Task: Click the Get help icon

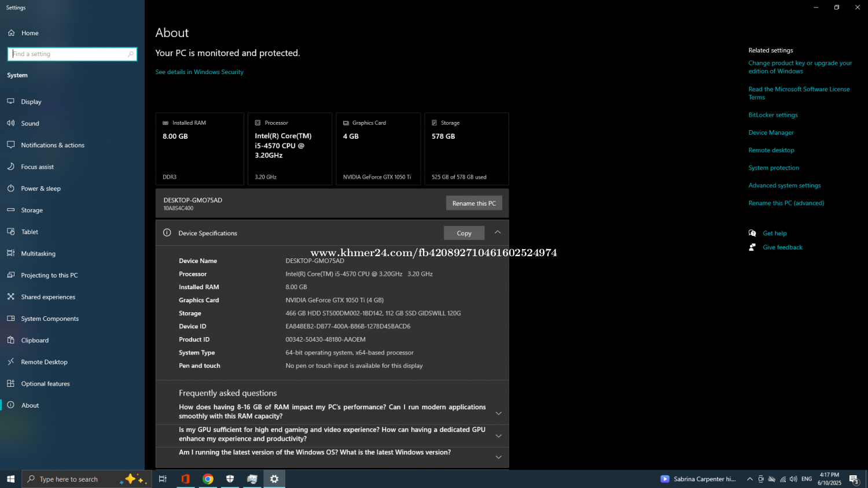Action: click(752, 233)
